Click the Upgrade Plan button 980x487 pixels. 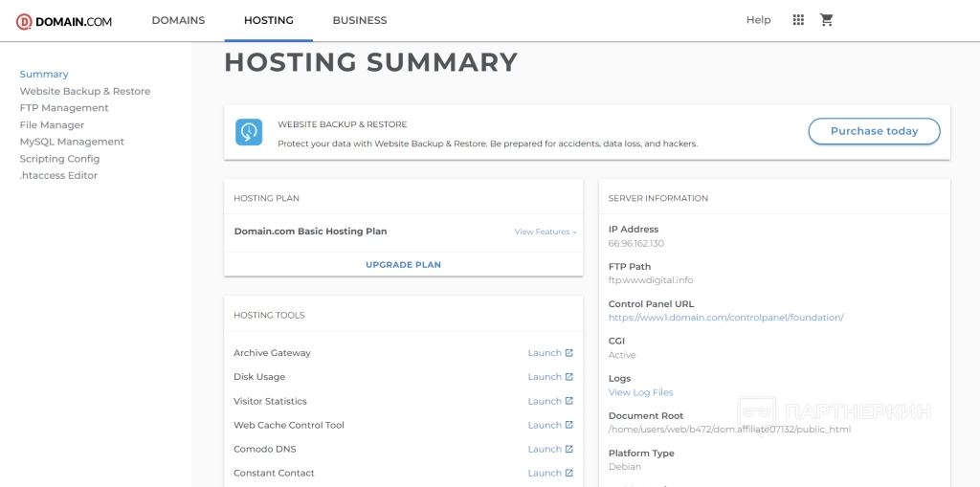tap(403, 264)
